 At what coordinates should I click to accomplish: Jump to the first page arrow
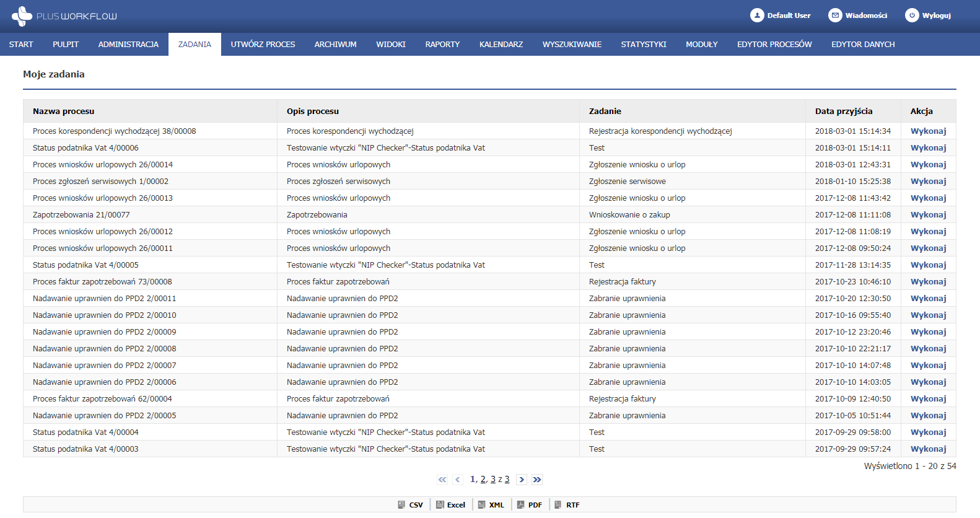coord(442,480)
